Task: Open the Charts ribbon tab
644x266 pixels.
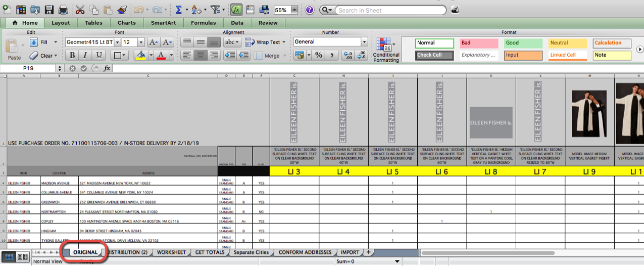Action: click(x=127, y=23)
